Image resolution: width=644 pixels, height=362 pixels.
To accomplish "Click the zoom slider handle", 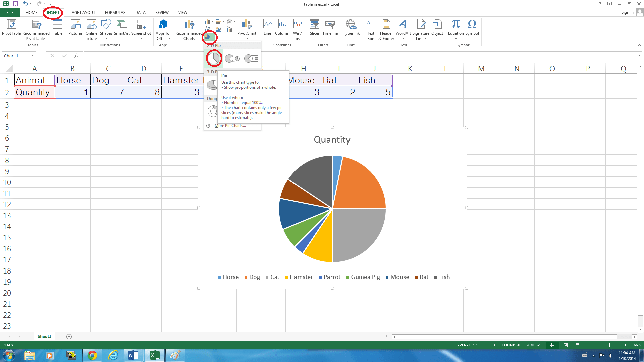I will [609, 345].
